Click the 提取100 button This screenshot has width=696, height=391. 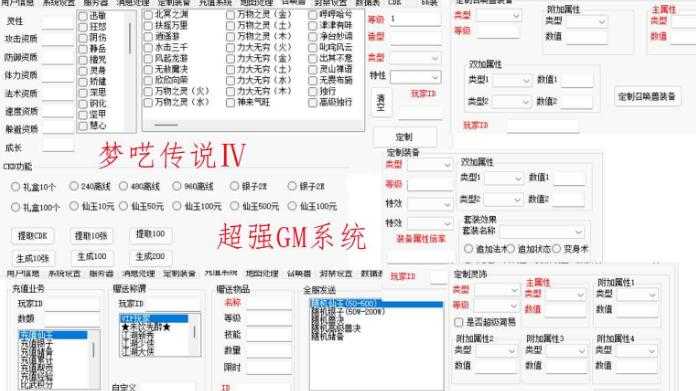point(150,234)
